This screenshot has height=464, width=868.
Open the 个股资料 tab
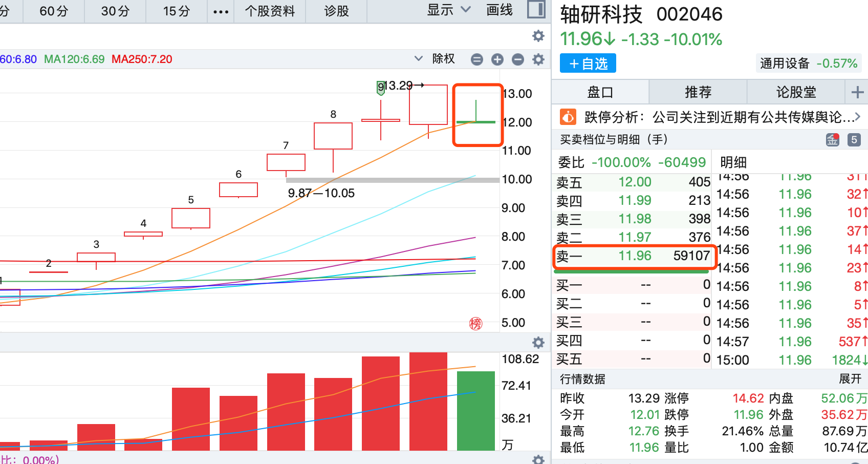point(270,11)
